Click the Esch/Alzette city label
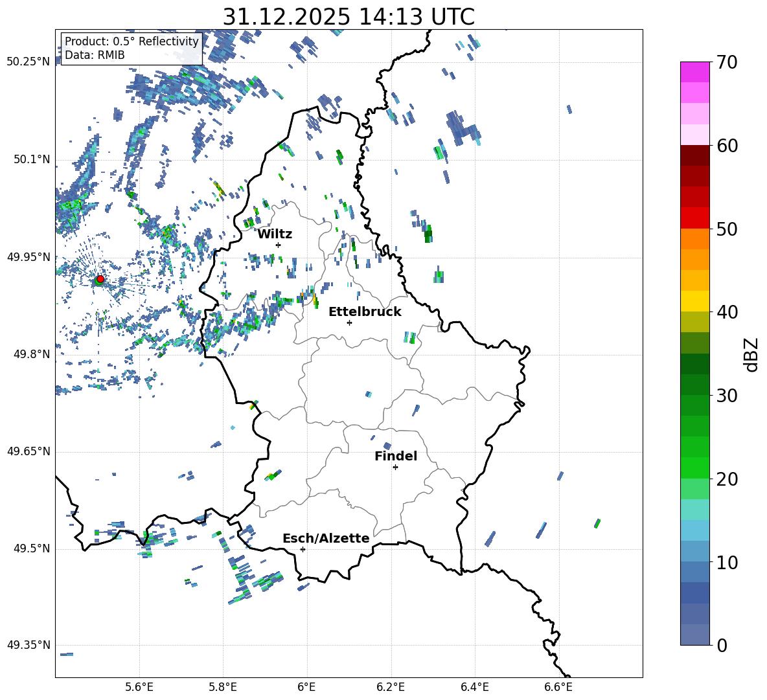767x700 pixels. click(326, 538)
